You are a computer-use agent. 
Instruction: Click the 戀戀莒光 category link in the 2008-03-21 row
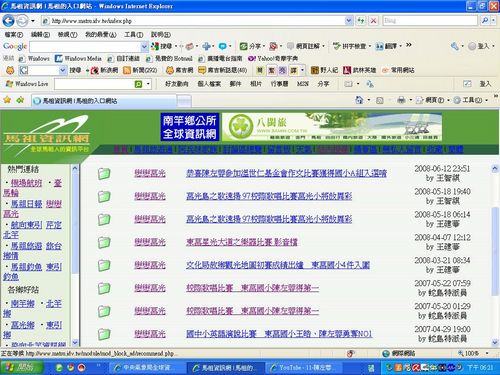click(150, 265)
